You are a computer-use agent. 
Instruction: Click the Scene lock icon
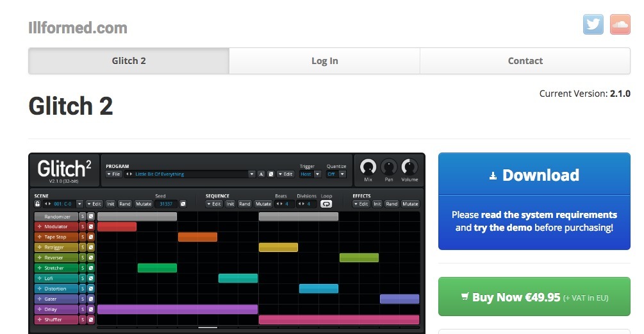[38, 204]
